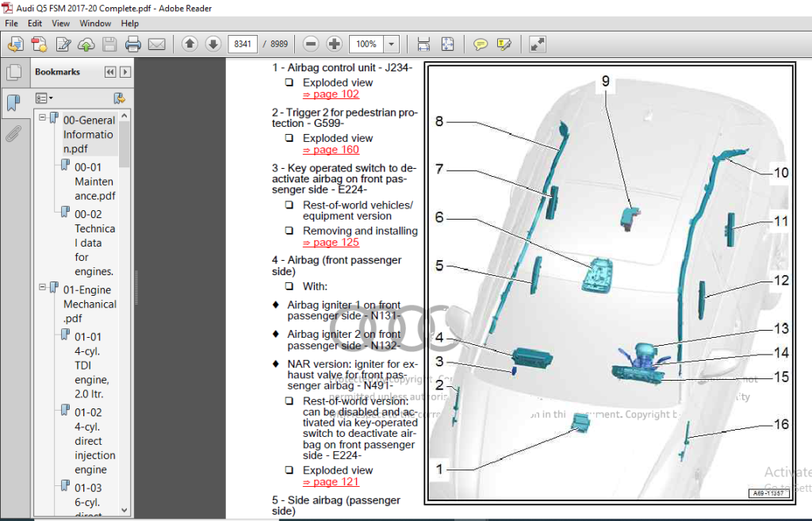Click the zoom out minus button

311,44
